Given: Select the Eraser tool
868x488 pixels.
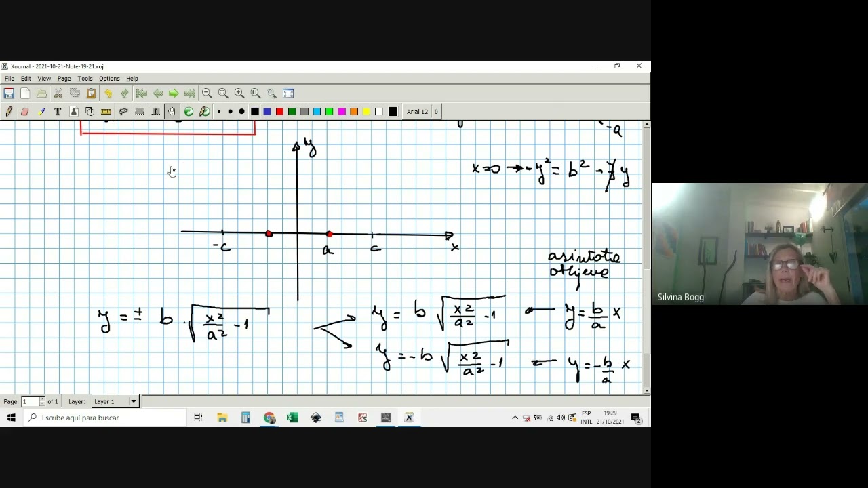Looking at the screenshot, I should pos(25,112).
